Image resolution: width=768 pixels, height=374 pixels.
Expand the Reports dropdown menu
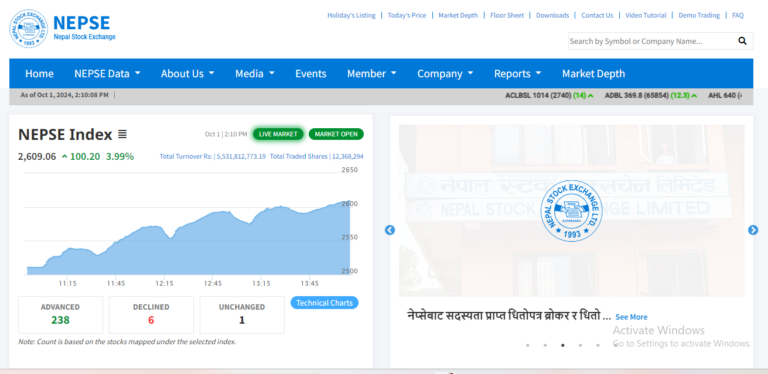coord(518,73)
